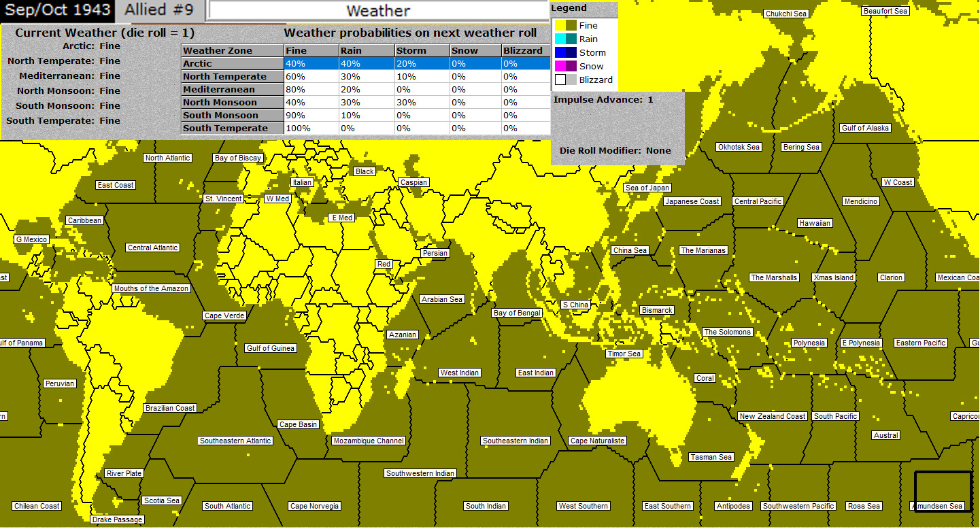
Task: Click the Black sea zone label
Action: point(365,171)
